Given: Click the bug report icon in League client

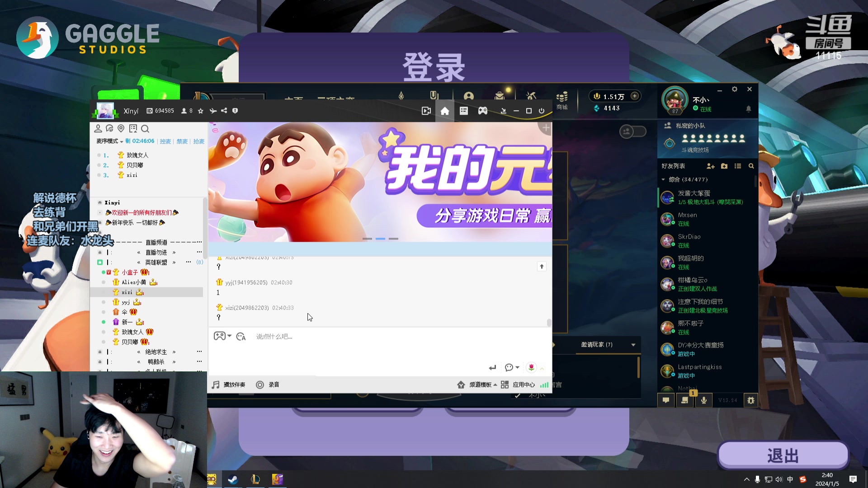Looking at the screenshot, I should point(751,400).
